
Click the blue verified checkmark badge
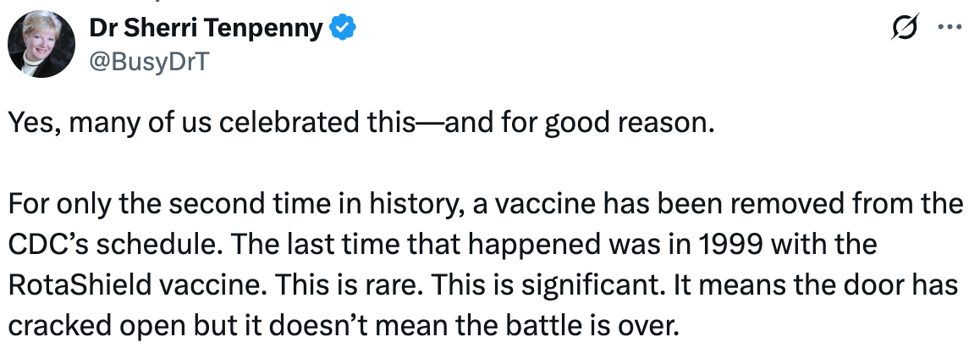coord(343,28)
